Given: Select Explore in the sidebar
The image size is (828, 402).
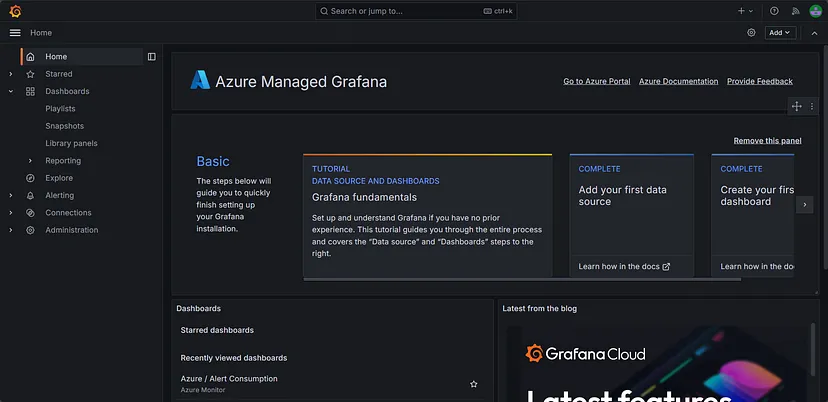Looking at the screenshot, I should pyautogui.click(x=59, y=178).
